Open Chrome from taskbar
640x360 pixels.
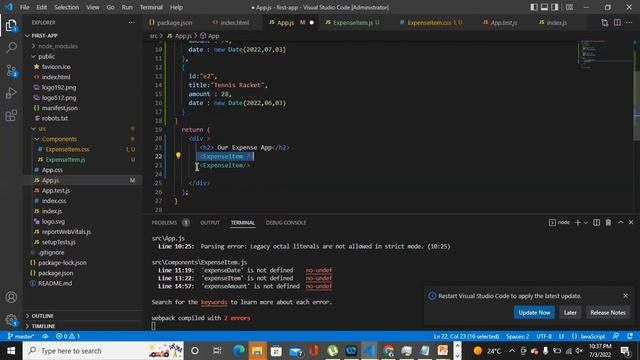coord(388,351)
